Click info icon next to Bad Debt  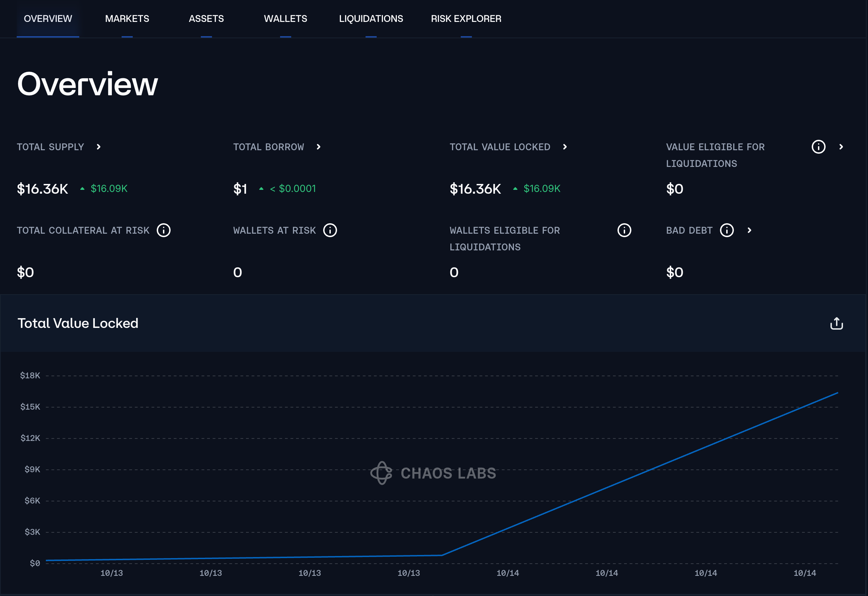(x=727, y=230)
